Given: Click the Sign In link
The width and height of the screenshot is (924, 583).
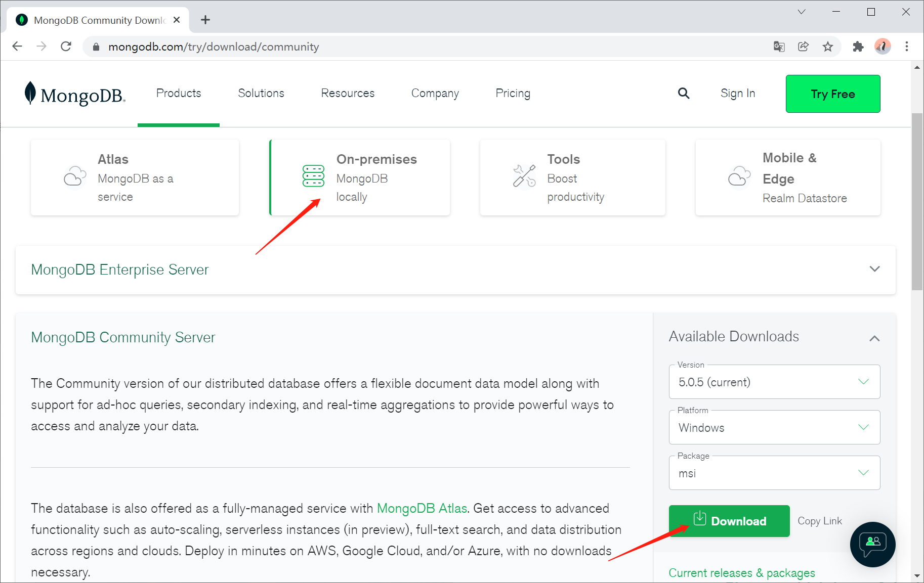Looking at the screenshot, I should pyautogui.click(x=738, y=94).
